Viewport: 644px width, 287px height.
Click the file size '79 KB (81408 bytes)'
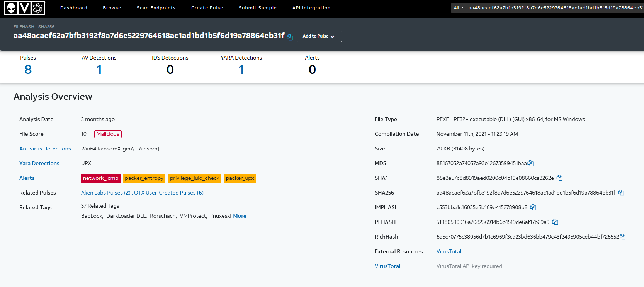point(460,149)
